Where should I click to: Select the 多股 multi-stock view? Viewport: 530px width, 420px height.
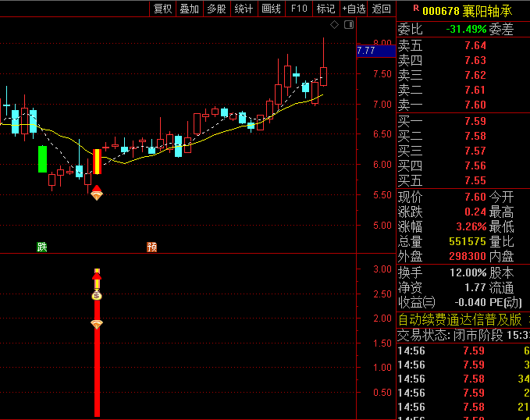(x=217, y=9)
